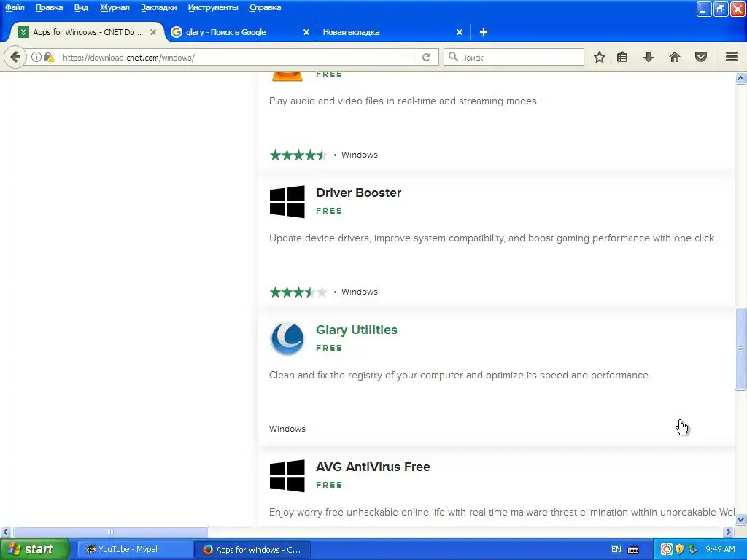Show bookmarks list icon in toolbar
The image size is (747, 560).
pos(622,58)
